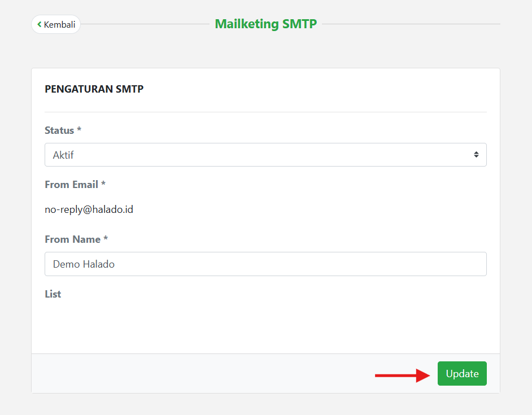This screenshot has width=532, height=415.
Task: Click the required asterisk next to From Name
Action: 106,239
